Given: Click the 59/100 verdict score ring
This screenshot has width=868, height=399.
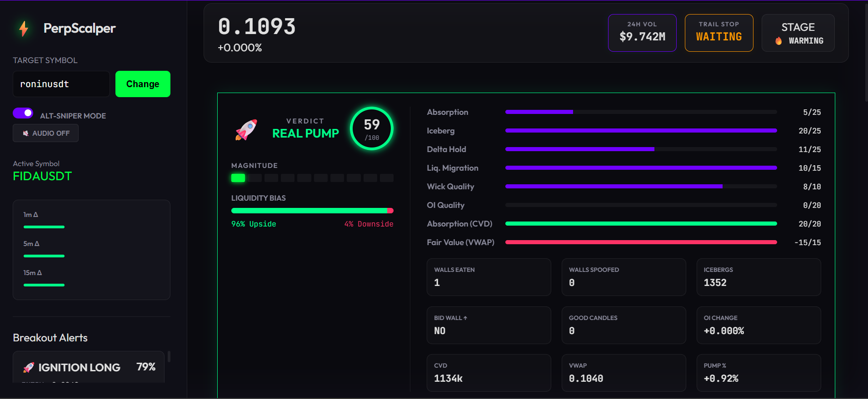Looking at the screenshot, I should tap(372, 129).
